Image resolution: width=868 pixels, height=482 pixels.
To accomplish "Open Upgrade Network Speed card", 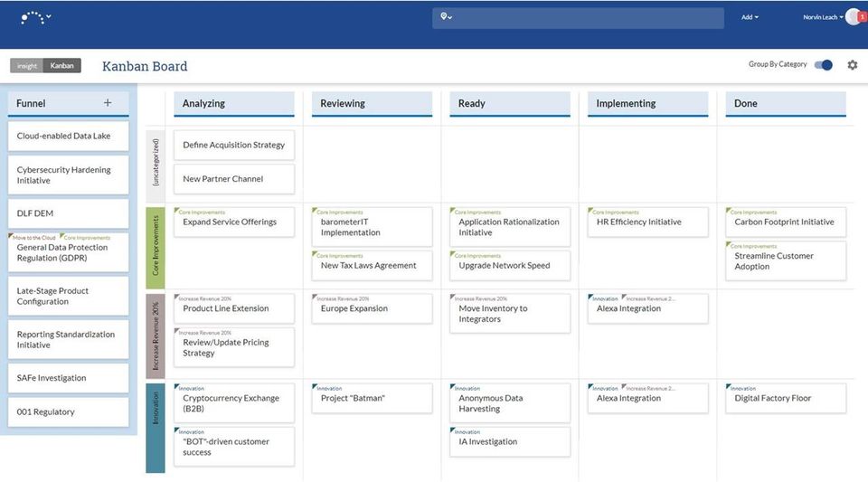I will [x=510, y=266].
